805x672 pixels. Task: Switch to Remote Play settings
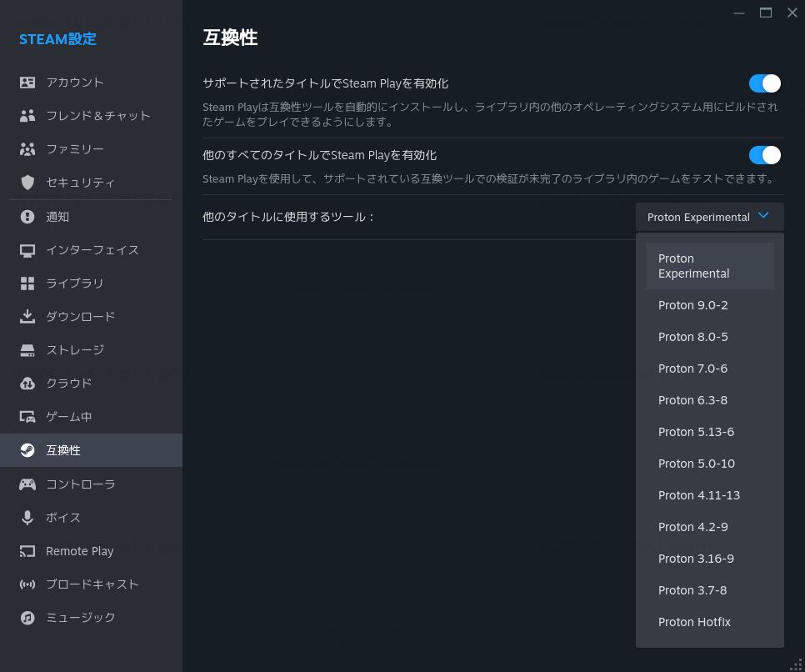91,551
